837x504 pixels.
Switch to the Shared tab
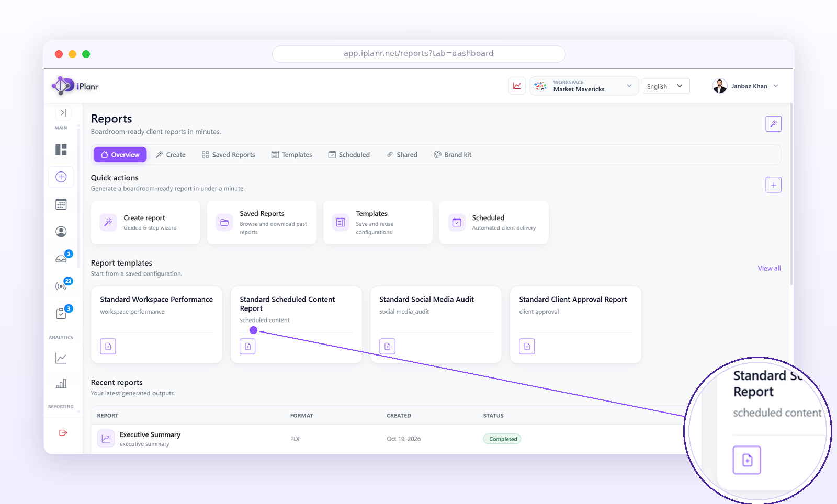[x=402, y=155]
